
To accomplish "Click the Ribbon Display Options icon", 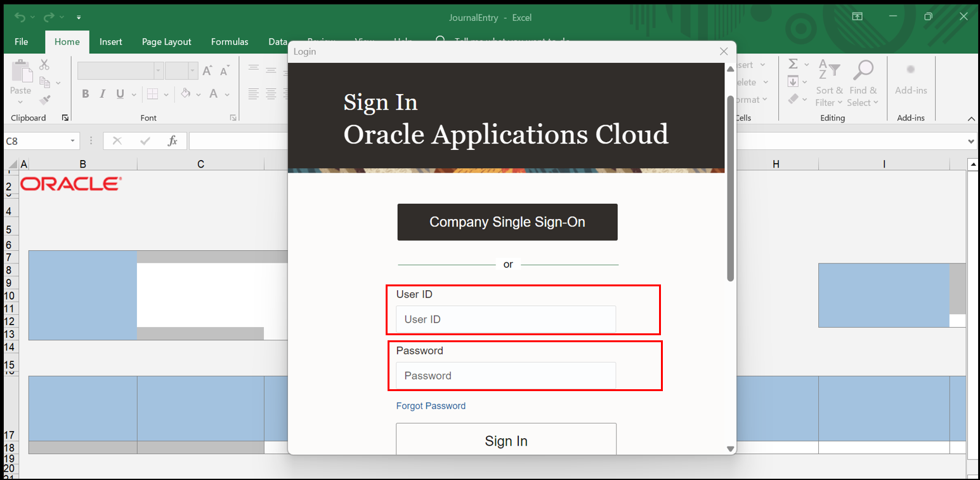I will (x=857, y=17).
